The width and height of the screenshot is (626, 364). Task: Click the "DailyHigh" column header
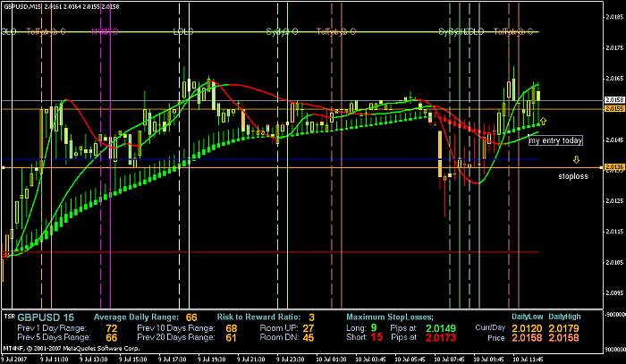[x=564, y=317]
